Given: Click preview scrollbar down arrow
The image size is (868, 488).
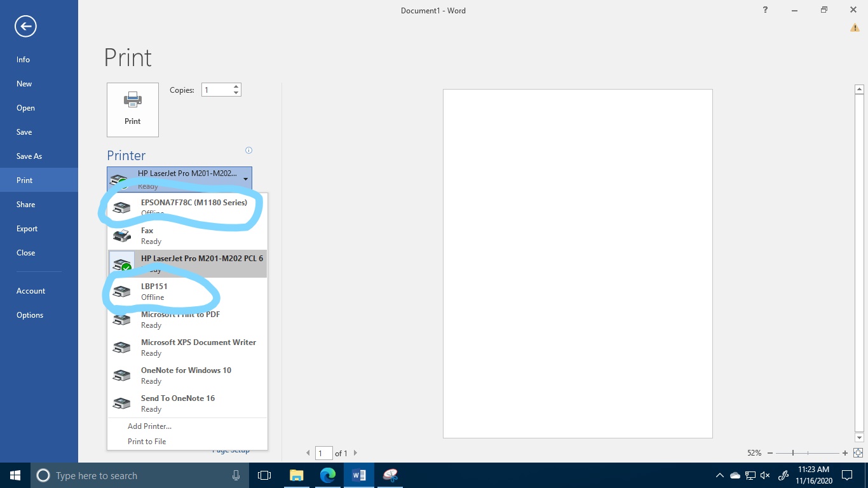Looking at the screenshot, I should (859, 438).
